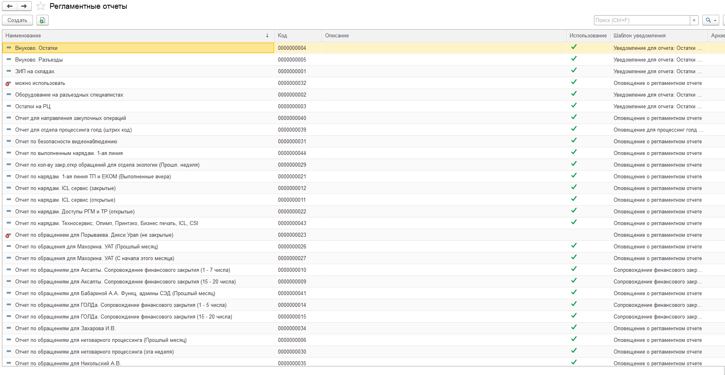Click the row icon of Отчет по нарядам. Доступы РГМ и ТР

pos(9,211)
